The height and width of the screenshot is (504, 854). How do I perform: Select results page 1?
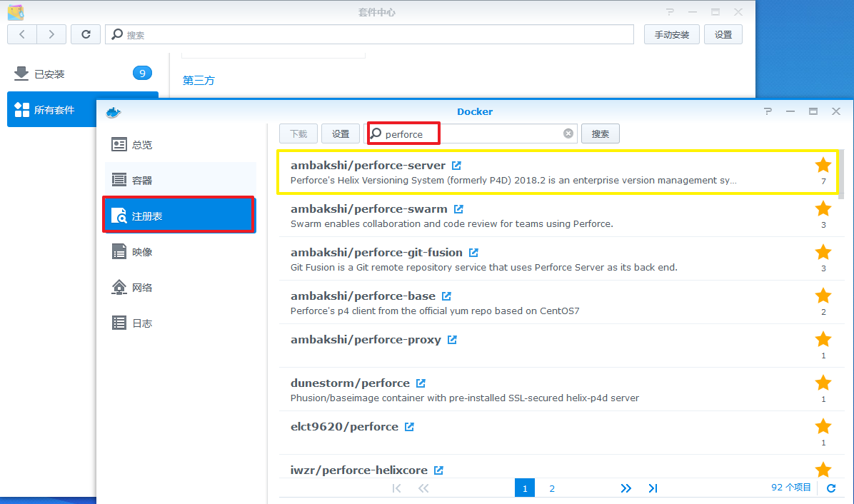click(525, 488)
